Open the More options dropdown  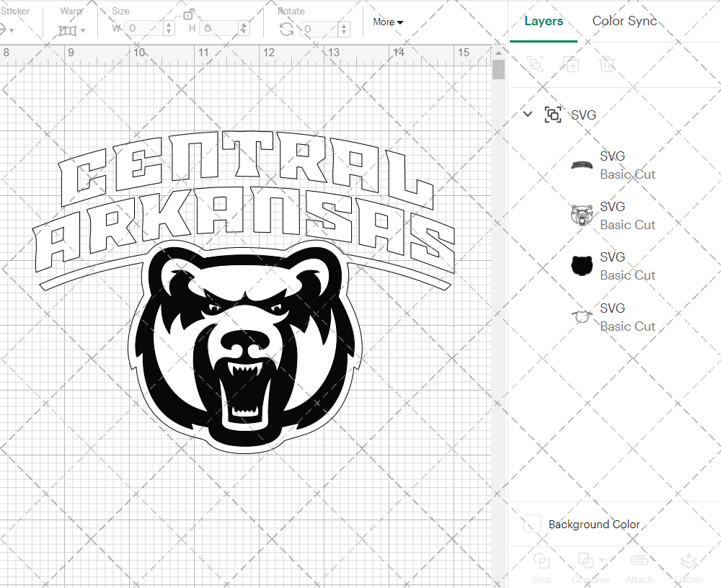point(388,22)
